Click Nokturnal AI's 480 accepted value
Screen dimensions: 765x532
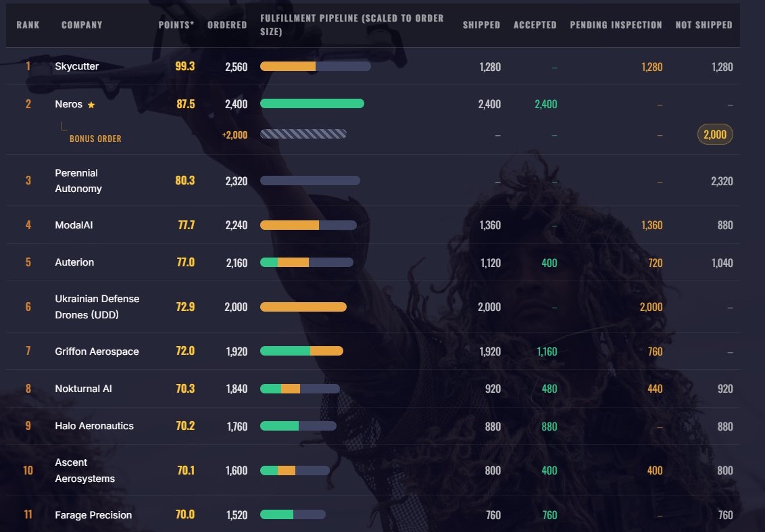tap(549, 389)
